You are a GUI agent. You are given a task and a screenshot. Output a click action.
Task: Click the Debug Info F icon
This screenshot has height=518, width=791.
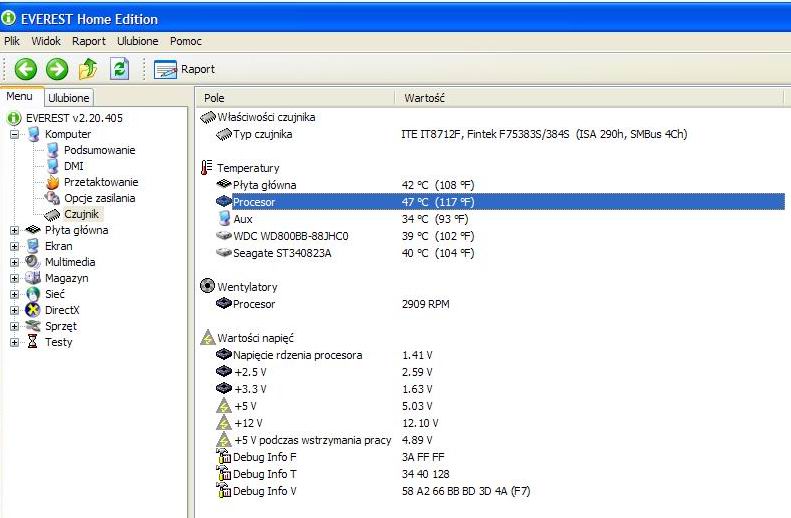[223, 456]
